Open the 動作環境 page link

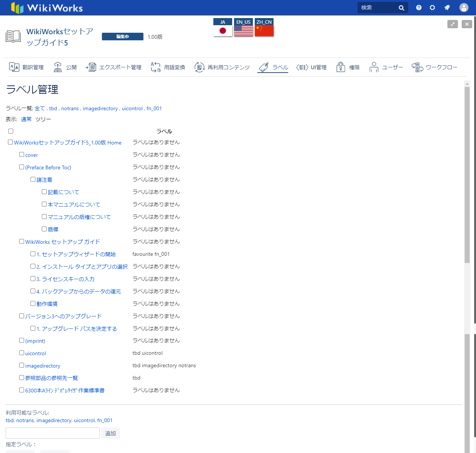47,304
